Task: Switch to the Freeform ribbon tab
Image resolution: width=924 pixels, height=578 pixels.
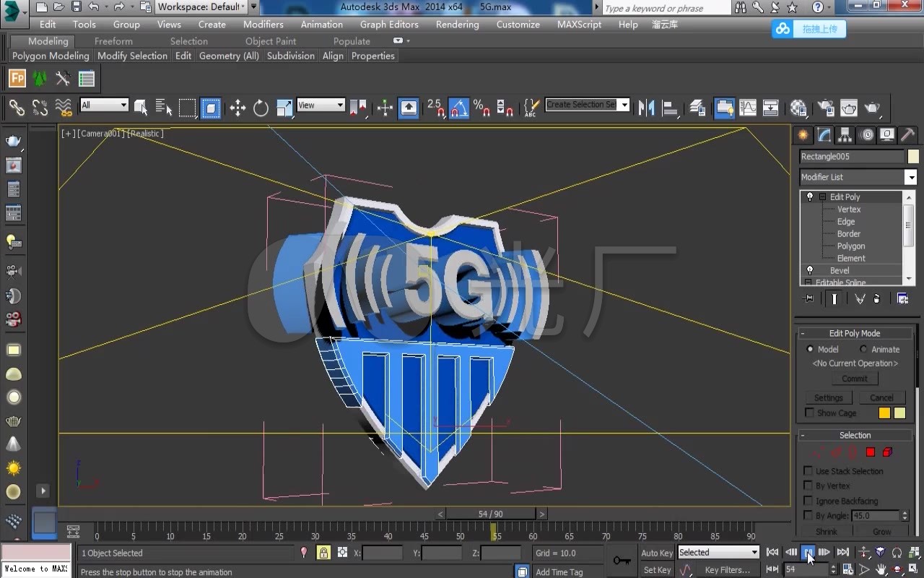Action: 113,41
